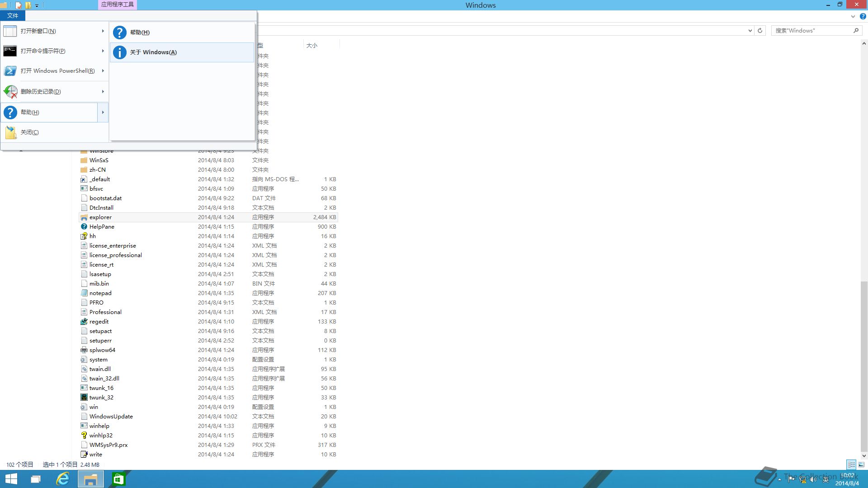Open Internet Explorer from taskbar
This screenshot has height=488, width=868.
pyautogui.click(x=62, y=479)
